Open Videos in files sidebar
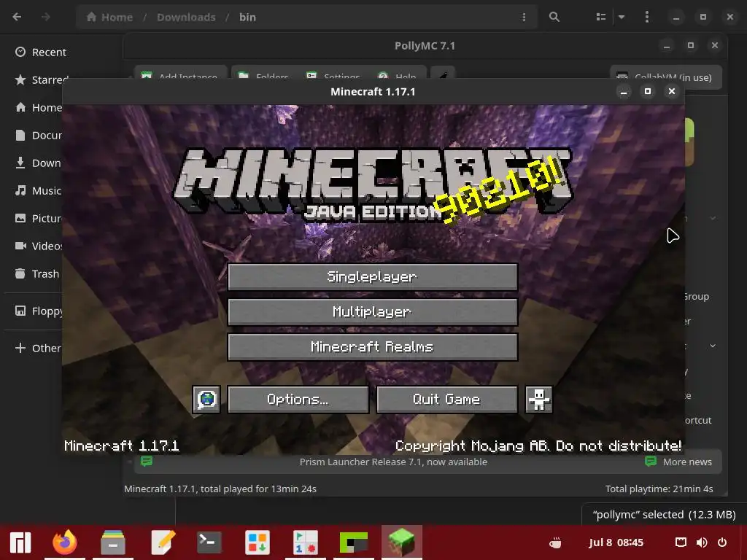747x560 pixels. pos(37,246)
